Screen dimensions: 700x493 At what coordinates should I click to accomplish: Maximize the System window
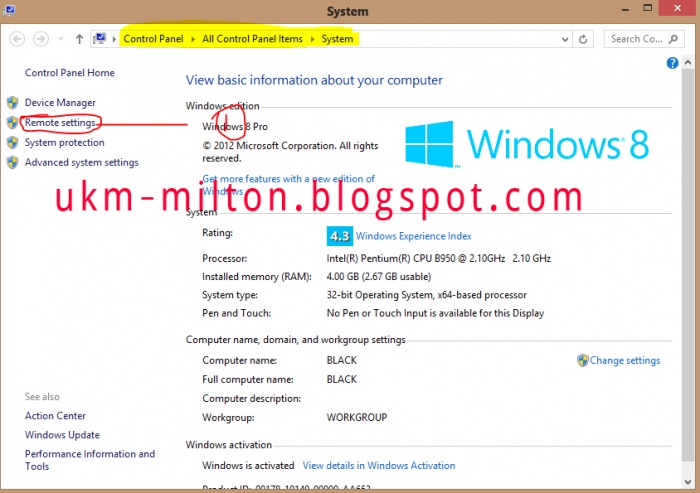point(647,8)
